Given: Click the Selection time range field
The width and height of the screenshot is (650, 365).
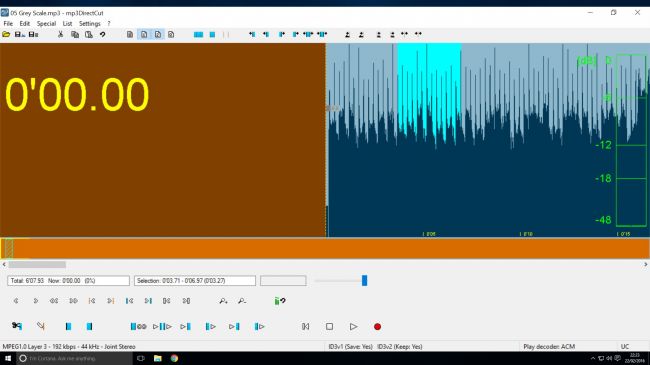Looking at the screenshot, I should (195, 281).
